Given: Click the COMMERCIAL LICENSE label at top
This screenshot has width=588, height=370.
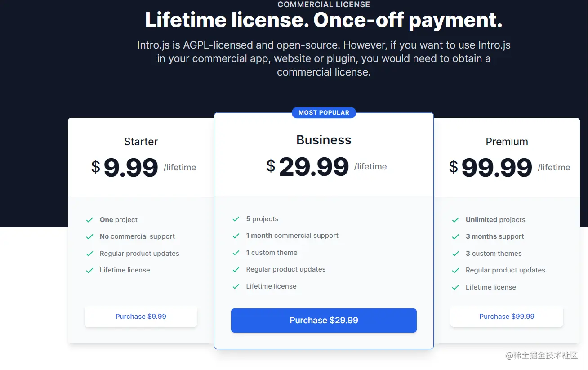Looking at the screenshot, I should pyautogui.click(x=324, y=4).
